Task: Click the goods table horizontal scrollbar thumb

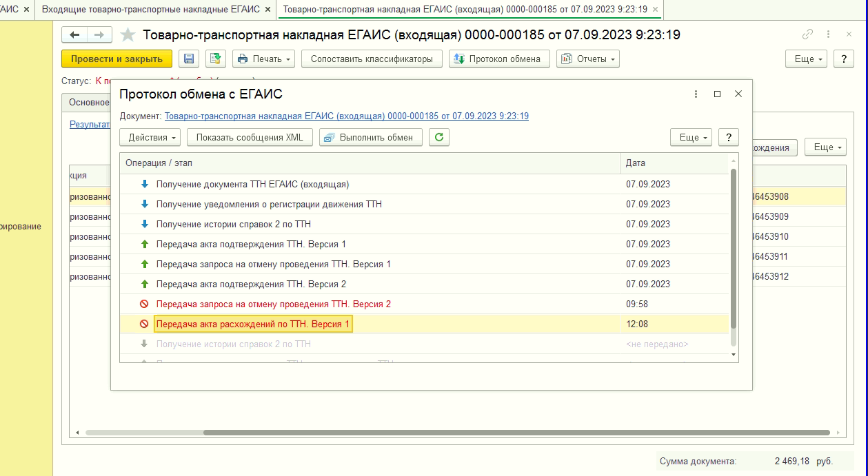Action: point(516,433)
